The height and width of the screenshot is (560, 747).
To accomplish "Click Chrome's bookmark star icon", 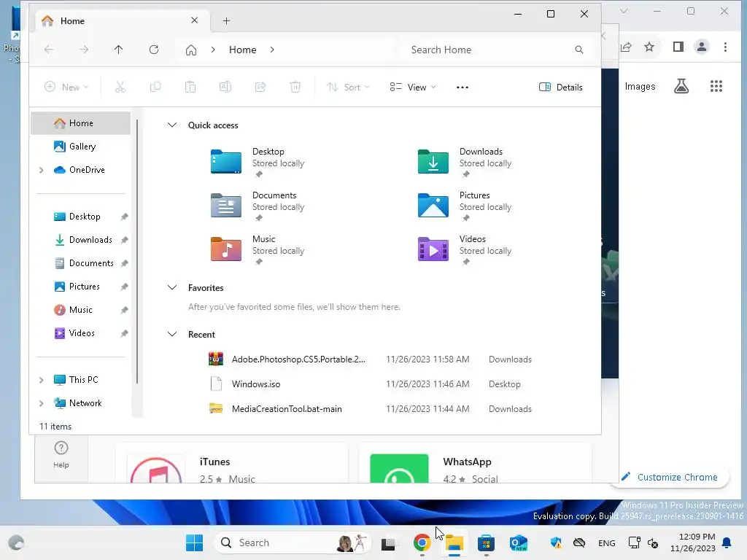I will (649, 47).
